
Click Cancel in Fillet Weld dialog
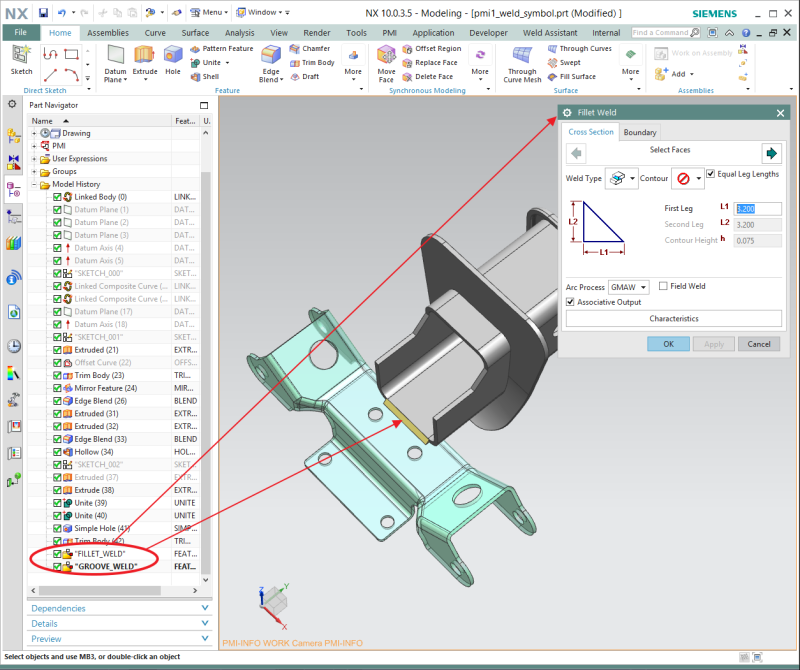pos(759,344)
